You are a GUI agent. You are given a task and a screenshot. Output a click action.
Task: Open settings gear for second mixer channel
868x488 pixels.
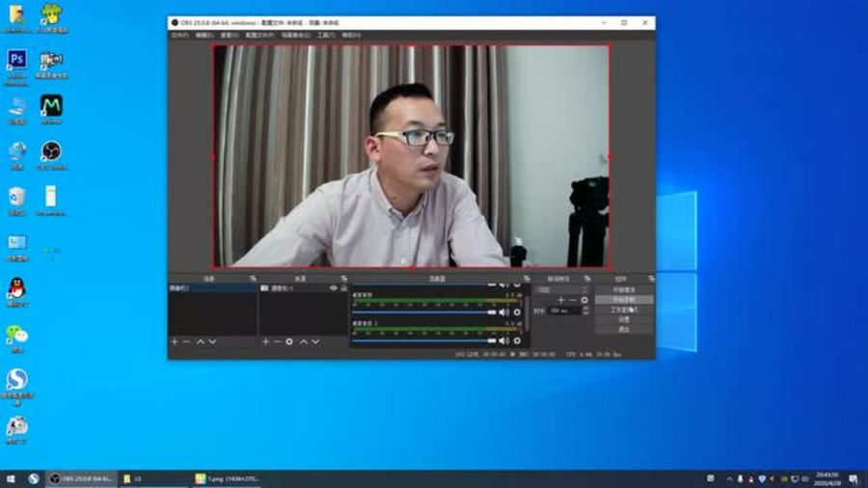(x=517, y=340)
